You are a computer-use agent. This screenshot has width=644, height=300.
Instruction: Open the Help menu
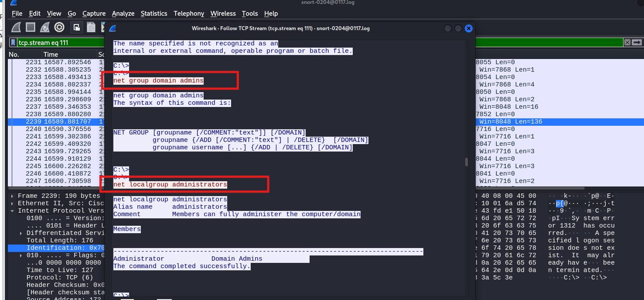coord(271,14)
